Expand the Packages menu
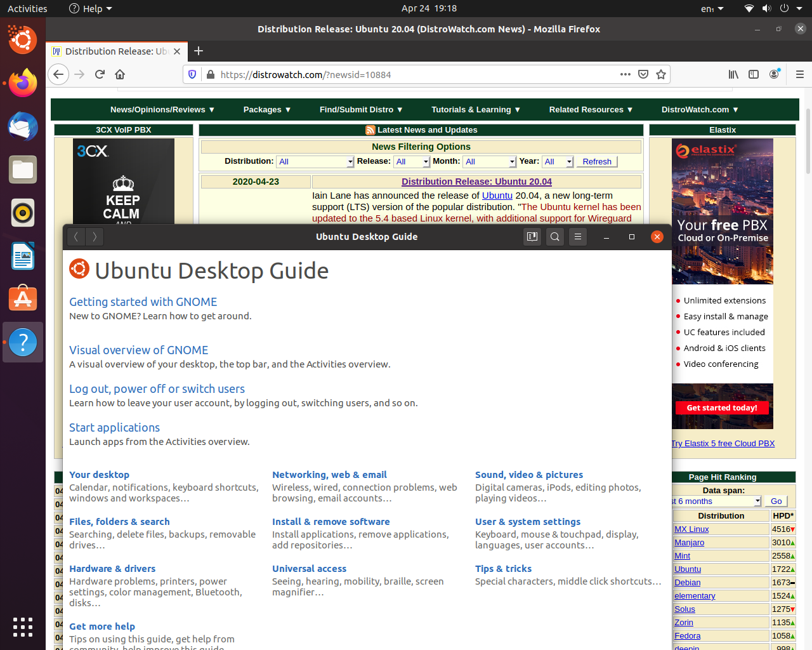Viewport: 812px width, 650px height. (267, 110)
